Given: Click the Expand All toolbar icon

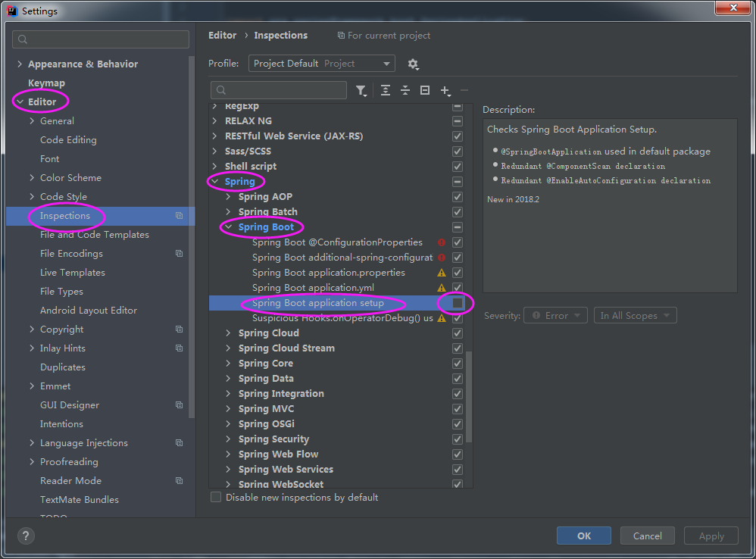Looking at the screenshot, I should click(x=386, y=90).
